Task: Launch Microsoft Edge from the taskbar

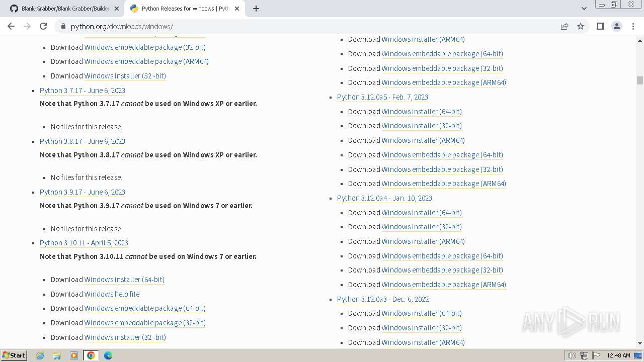Action: coord(108,355)
